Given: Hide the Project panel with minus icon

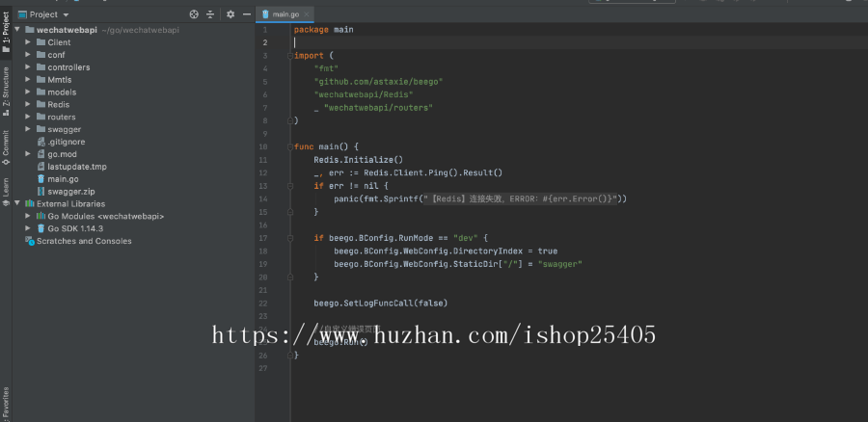Looking at the screenshot, I should (x=247, y=14).
